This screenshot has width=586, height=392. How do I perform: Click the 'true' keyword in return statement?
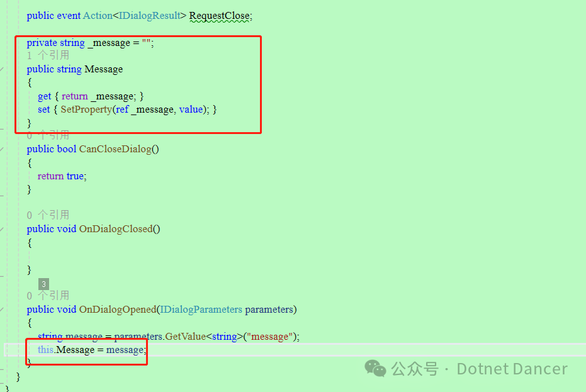pos(75,176)
